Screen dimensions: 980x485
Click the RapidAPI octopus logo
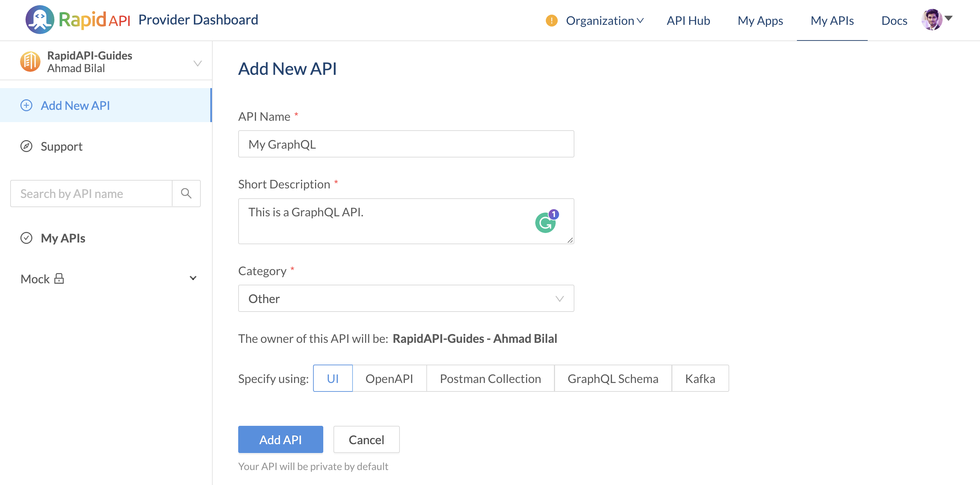pyautogui.click(x=39, y=20)
